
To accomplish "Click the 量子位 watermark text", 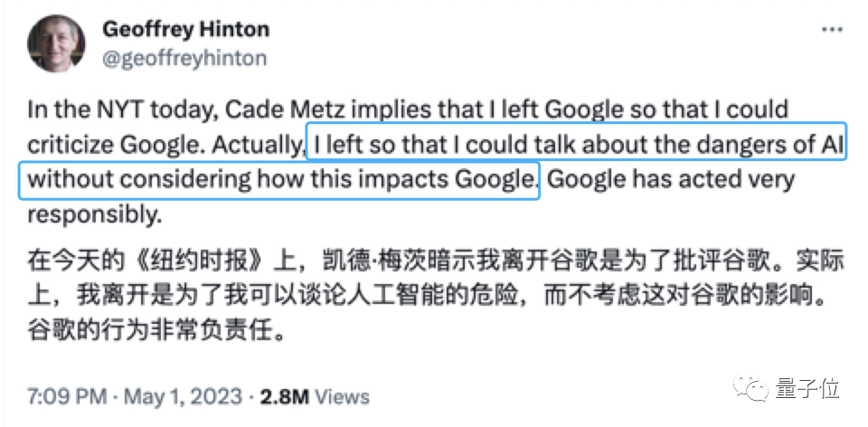I will coord(807,389).
